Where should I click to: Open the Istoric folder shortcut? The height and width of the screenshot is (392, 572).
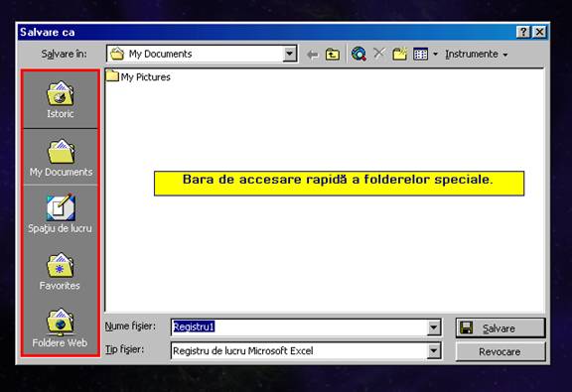[x=61, y=99]
